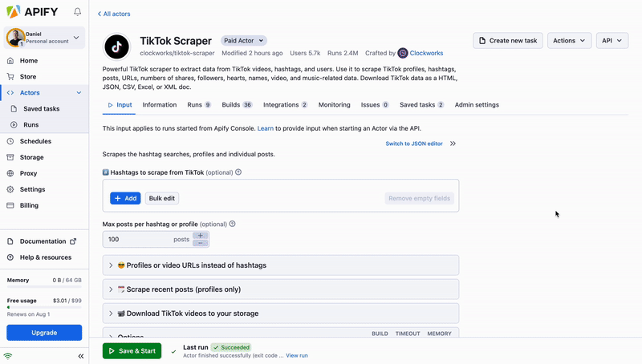Collapse the sidebar using double-chevron icon

tap(81, 356)
